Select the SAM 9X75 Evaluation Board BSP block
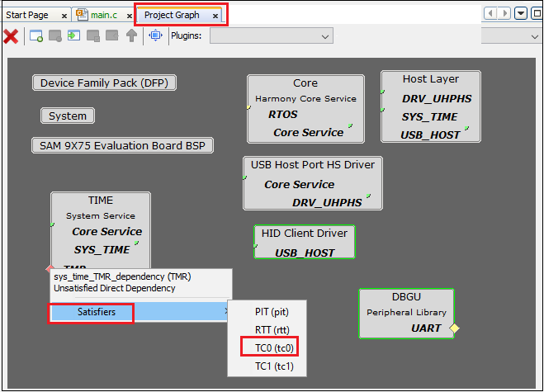544x392 pixels. point(122,145)
